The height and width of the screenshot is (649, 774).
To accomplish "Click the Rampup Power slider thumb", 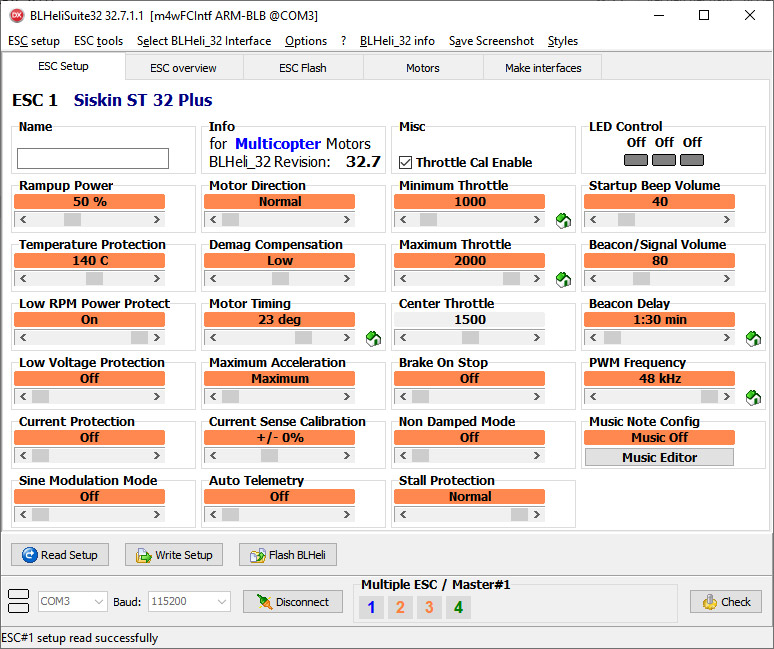I will pos(73,220).
